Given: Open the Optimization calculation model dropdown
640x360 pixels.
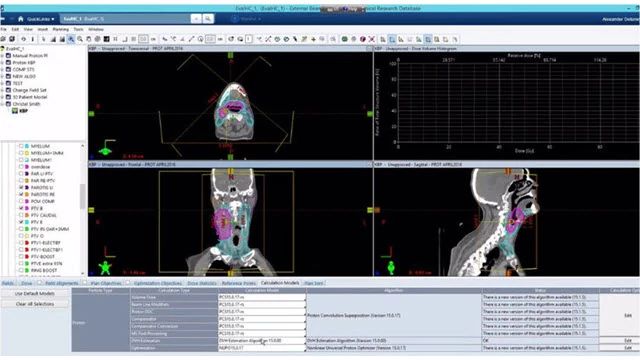Looking at the screenshot, I should click(x=262, y=348).
